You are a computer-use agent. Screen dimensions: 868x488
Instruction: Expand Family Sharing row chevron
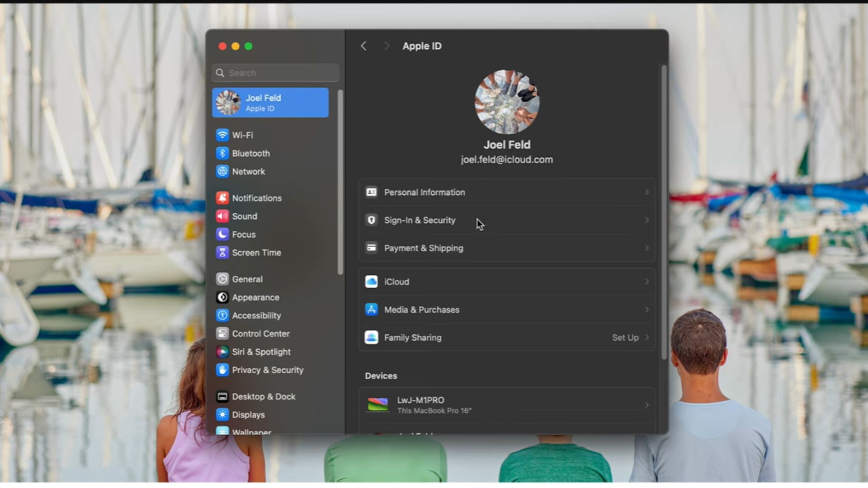tap(647, 338)
